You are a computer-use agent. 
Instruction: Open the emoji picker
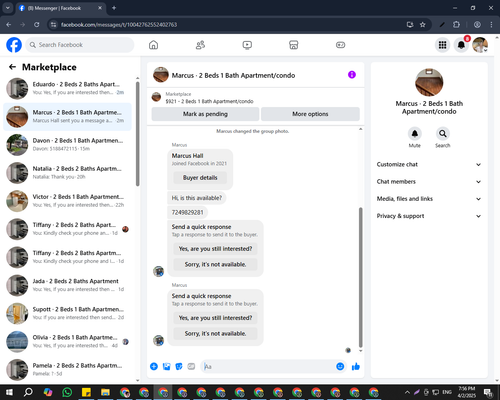(340, 367)
